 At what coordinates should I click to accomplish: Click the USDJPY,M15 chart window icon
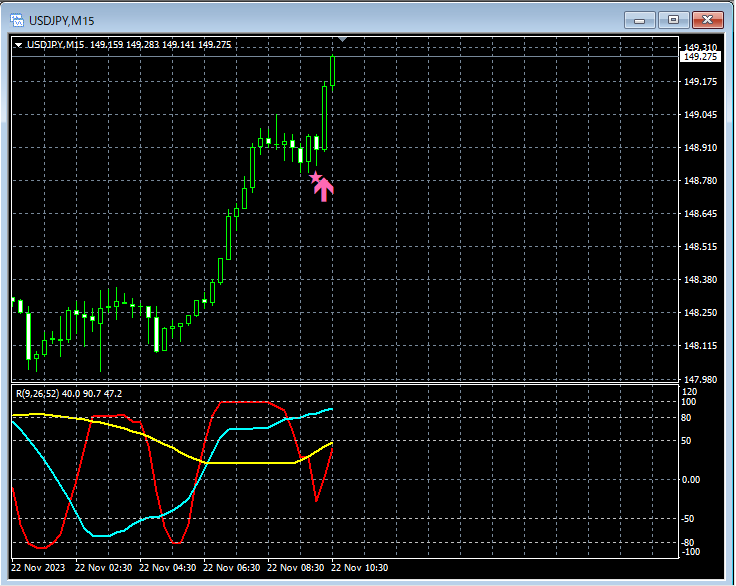click(x=17, y=20)
